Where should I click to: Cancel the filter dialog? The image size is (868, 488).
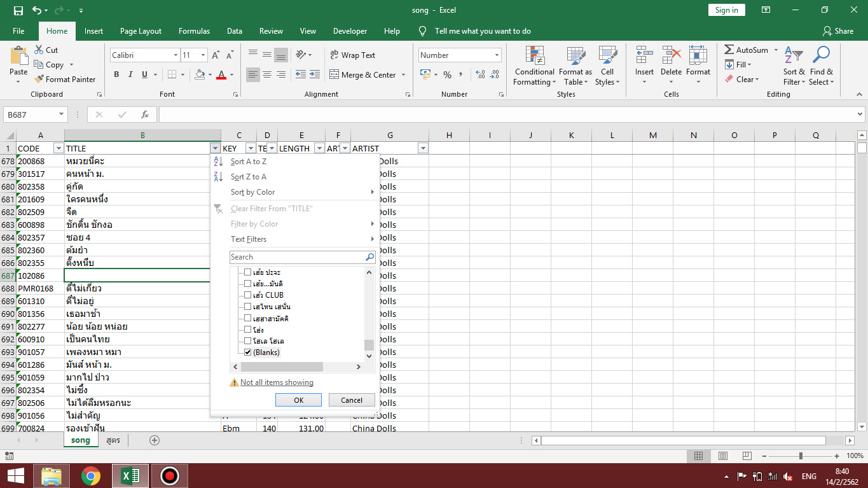352,400
